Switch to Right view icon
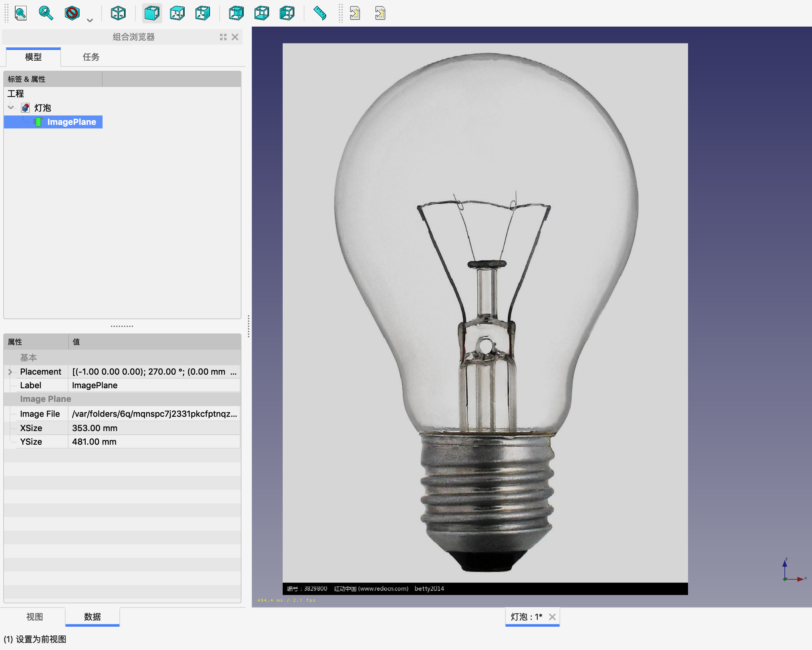This screenshot has height=650, width=812. (x=203, y=13)
